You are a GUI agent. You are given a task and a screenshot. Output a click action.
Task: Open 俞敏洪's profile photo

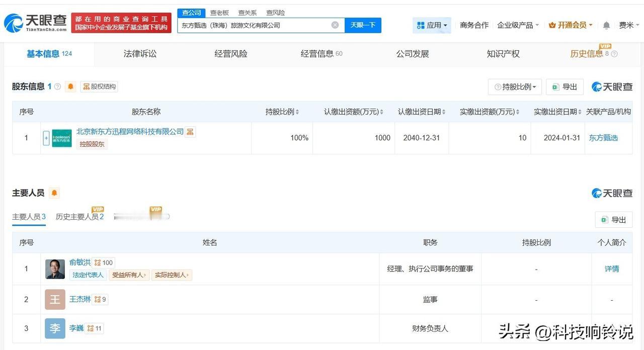click(x=55, y=269)
